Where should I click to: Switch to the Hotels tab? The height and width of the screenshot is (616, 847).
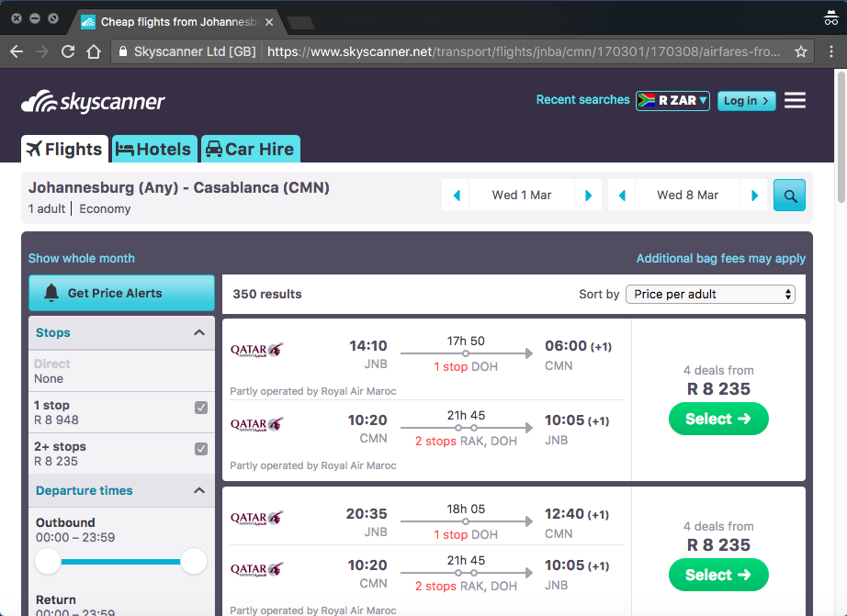point(154,149)
